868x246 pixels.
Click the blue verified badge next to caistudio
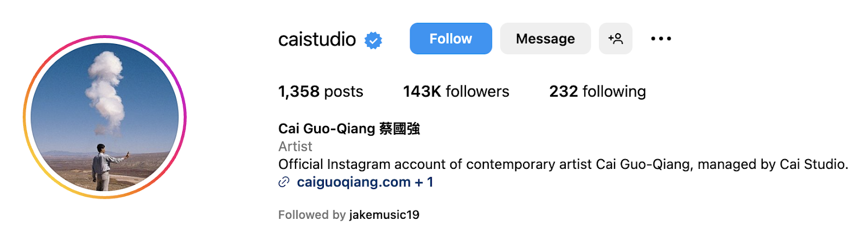point(373,40)
